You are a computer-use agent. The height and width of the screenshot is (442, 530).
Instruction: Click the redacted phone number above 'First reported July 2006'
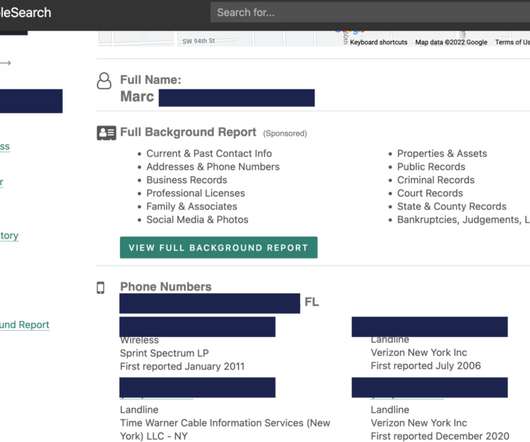tap(430, 327)
